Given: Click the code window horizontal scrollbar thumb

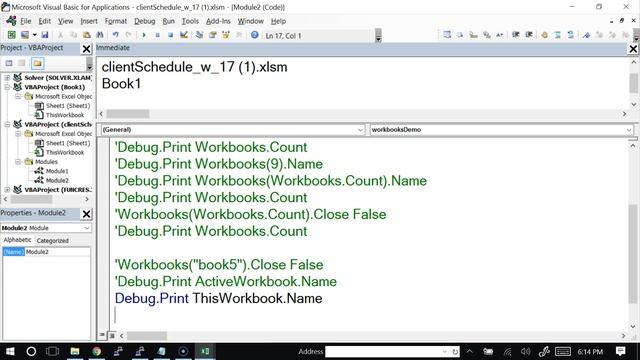Looking at the screenshot, I should coord(147,336).
